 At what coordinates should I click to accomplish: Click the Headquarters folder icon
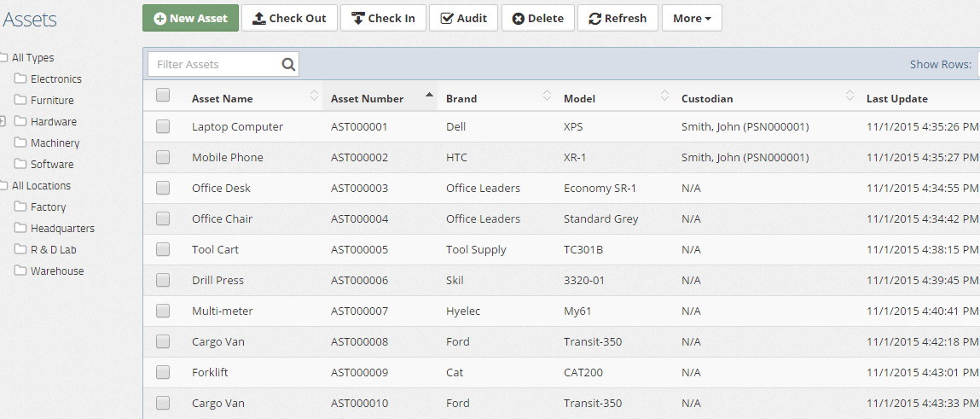click(20, 228)
